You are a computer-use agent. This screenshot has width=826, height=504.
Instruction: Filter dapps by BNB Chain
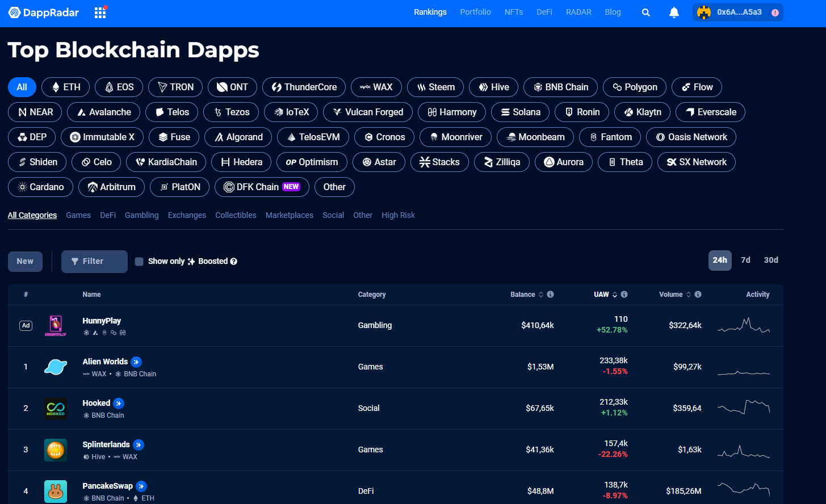560,87
